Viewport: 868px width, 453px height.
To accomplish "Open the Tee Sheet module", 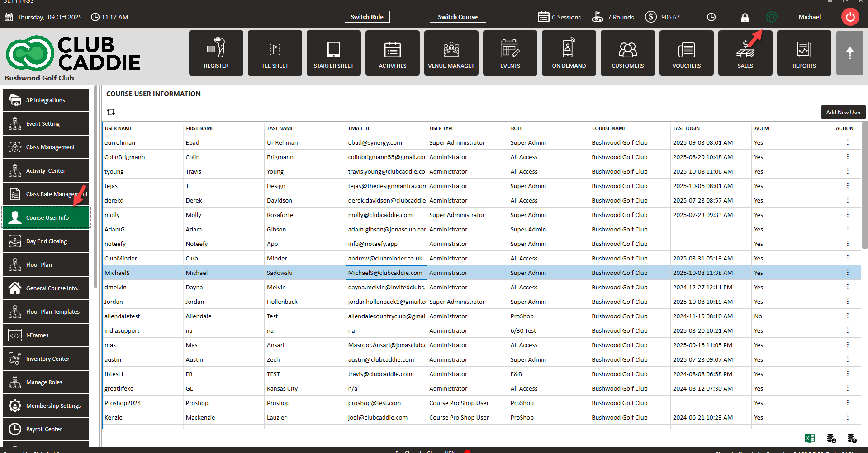I will click(x=275, y=53).
